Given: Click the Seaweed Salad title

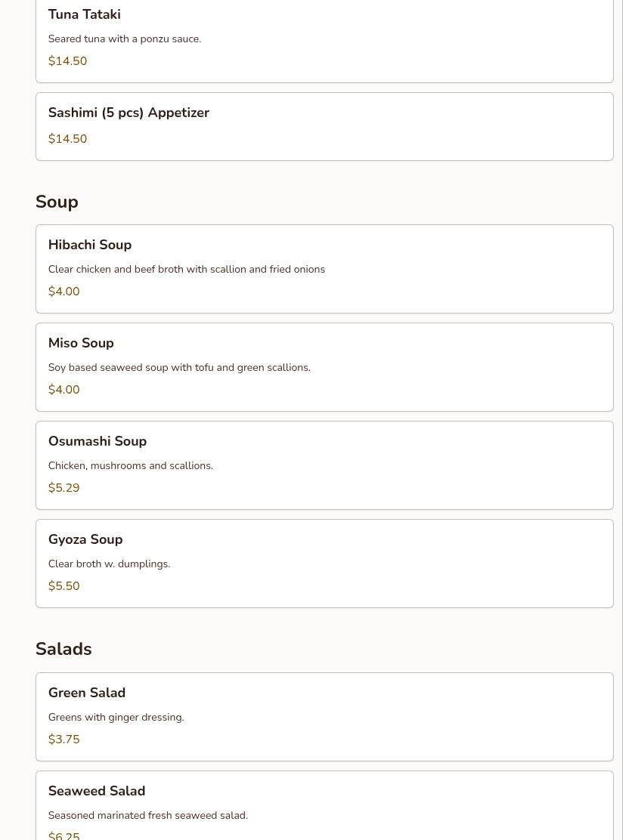Looking at the screenshot, I should 97,791.
